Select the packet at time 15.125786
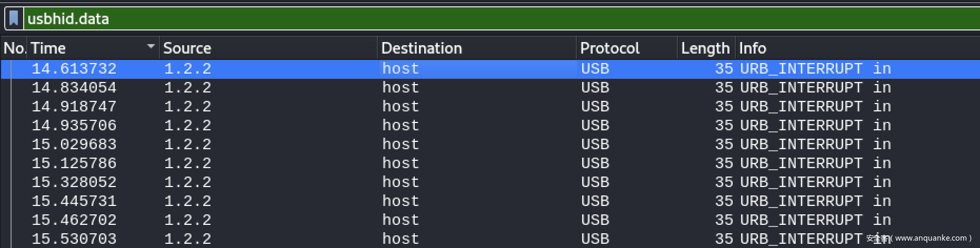The height and width of the screenshot is (248, 980). click(x=74, y=163)
